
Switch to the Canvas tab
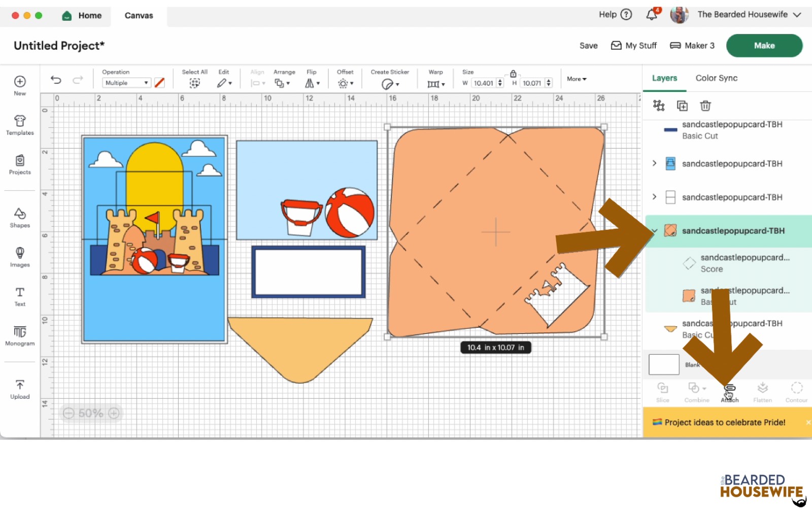tap(139, 16)
